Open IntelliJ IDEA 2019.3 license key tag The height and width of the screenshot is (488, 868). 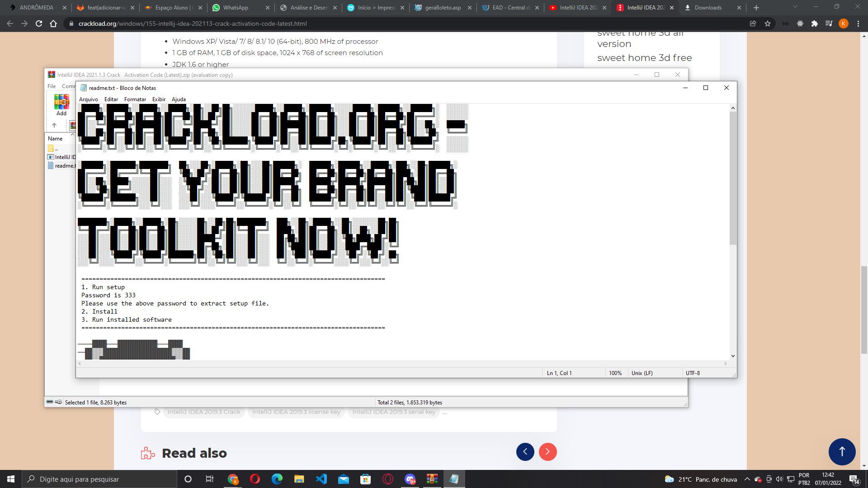[296, 412]
